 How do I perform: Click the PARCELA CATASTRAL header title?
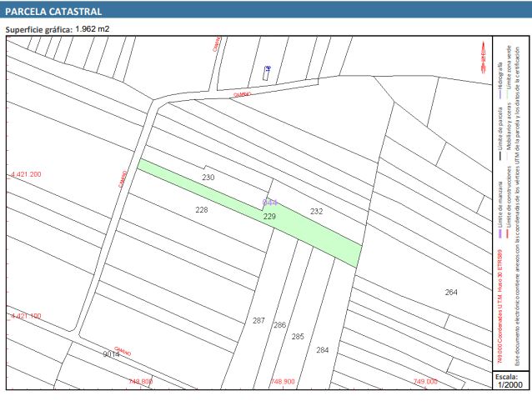[54, 12]
